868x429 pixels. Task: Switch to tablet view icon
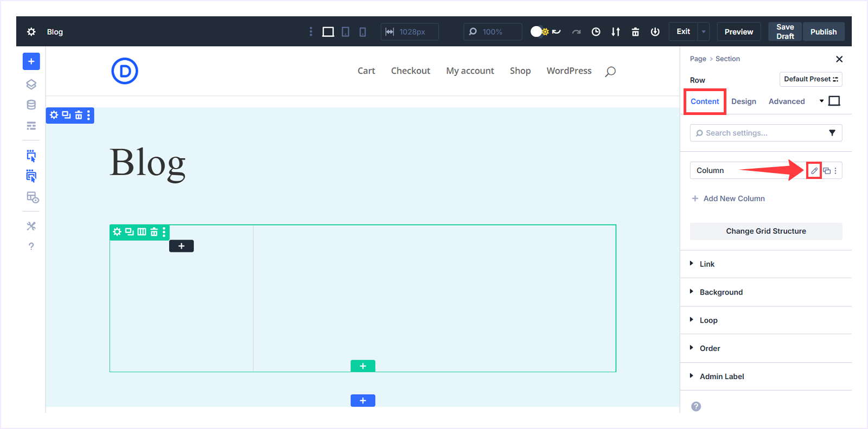(x=346, y=32)
